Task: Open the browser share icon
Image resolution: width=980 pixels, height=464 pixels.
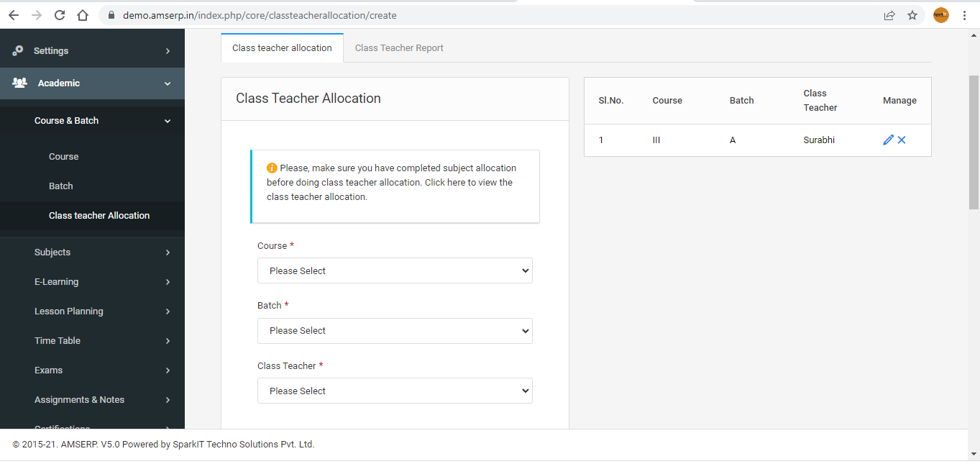Action: (x=889, y=14)
